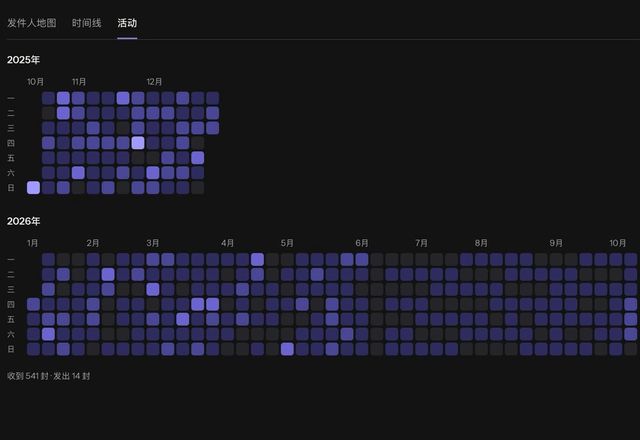640x440 pixels.
Task: Click the 日 weekday label in the 2026 heatmap
Action: point(11,349)
